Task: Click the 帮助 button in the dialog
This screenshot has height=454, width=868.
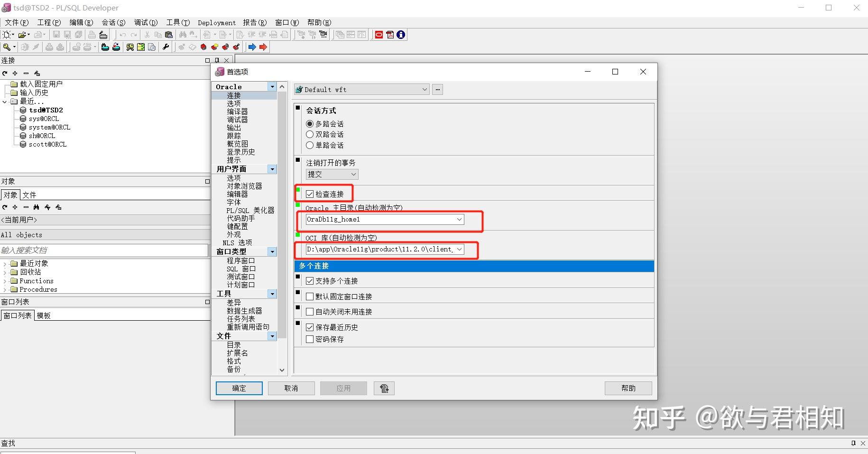Action: [628, 389]
